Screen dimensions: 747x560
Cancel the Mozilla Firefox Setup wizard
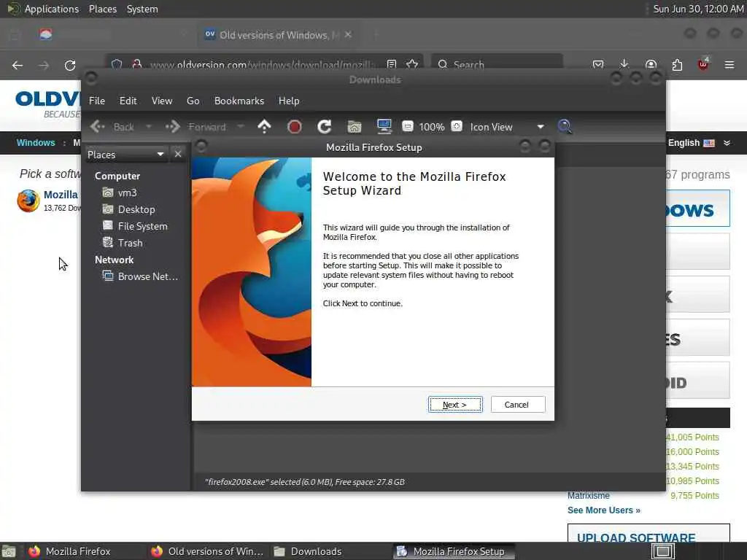(x=518, y=405)
